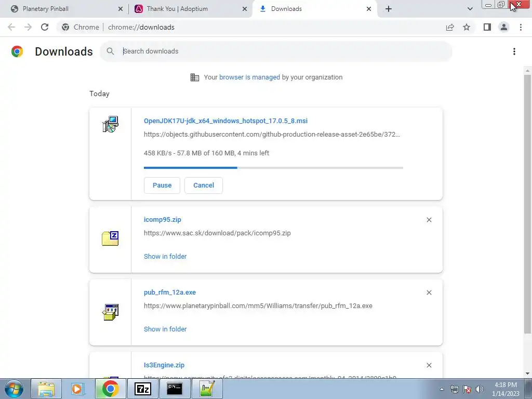Viewport: 532px width, 399px height.
Task: Open the Chrome profile avatar
Action: tap(504, 27)
